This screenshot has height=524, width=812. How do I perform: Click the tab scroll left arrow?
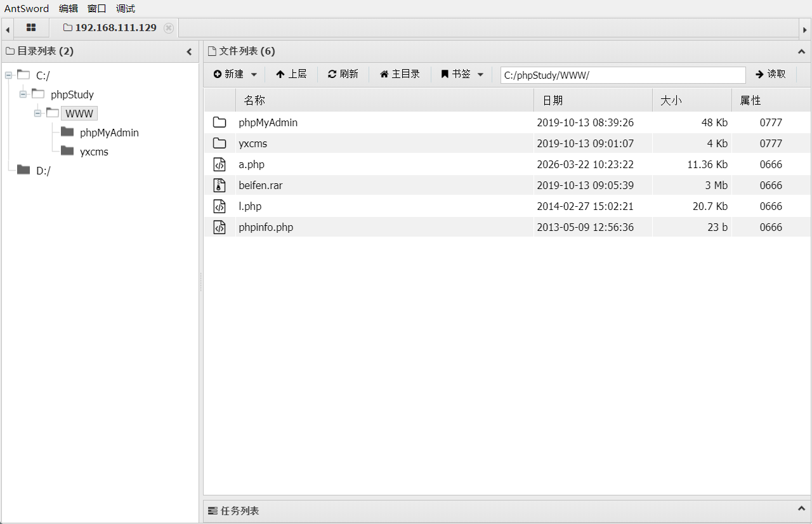(x=8, y=29)
